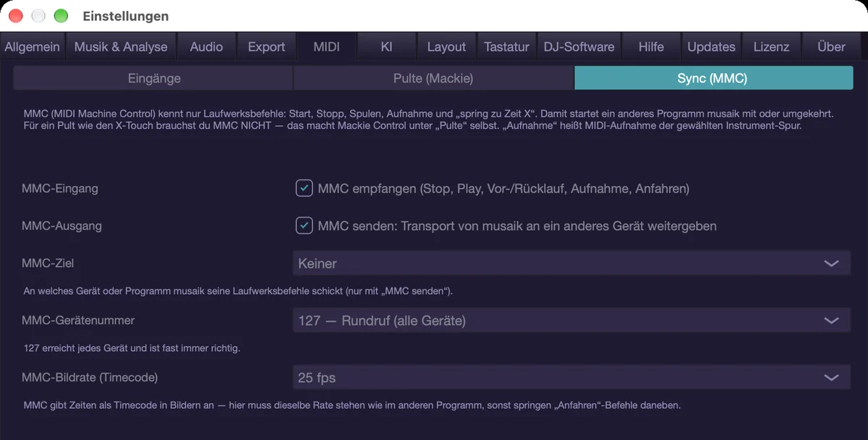Click the note 'MMC gibt Zeiten als Timecode'
Viewport: 868px width, 440px height.
pos(352,405)
